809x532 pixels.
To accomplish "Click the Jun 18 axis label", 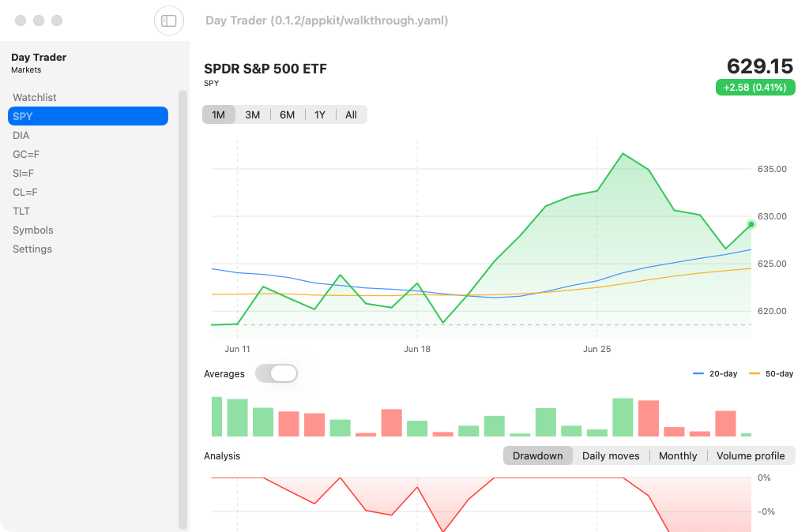I will click(417, 349).
